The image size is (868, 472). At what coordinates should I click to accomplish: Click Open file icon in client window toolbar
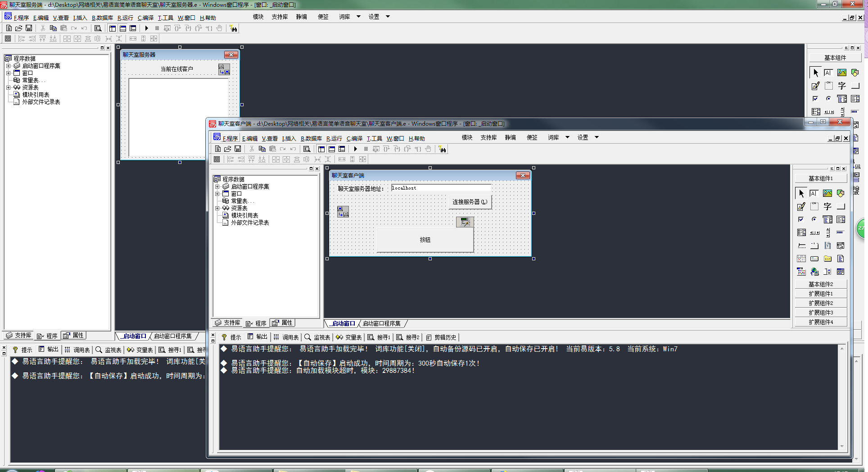[x=228, y=149]
